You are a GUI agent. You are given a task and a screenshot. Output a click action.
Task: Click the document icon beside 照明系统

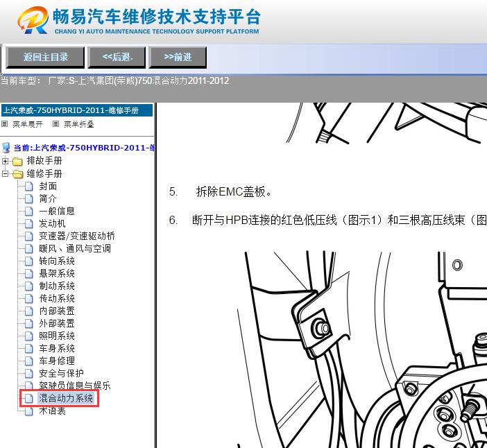coord(29,336)
